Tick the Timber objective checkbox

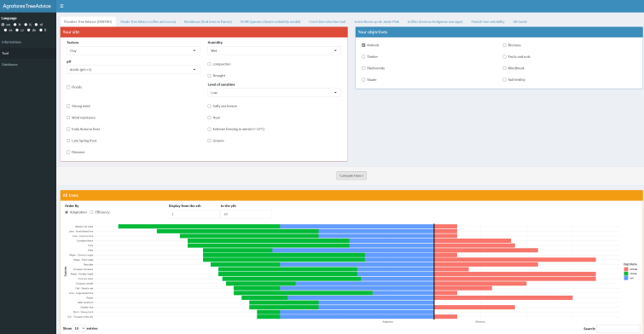[x=363, y=56]
